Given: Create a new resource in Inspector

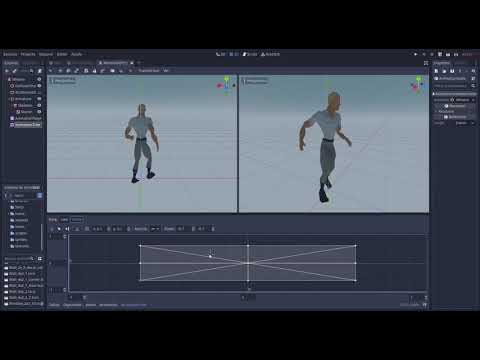Looking at the screenshot, I should 436,71.
